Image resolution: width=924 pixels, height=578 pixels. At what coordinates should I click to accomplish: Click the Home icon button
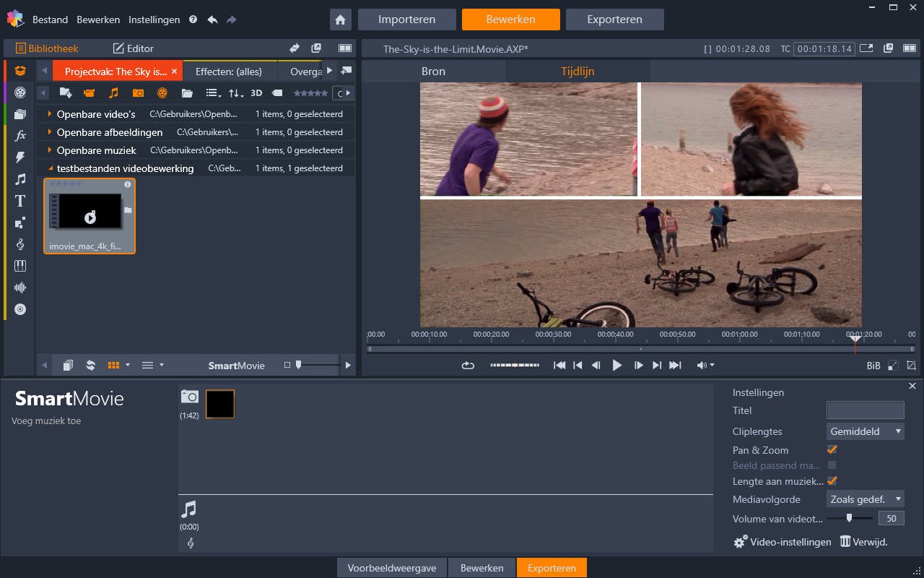[341, 20]
